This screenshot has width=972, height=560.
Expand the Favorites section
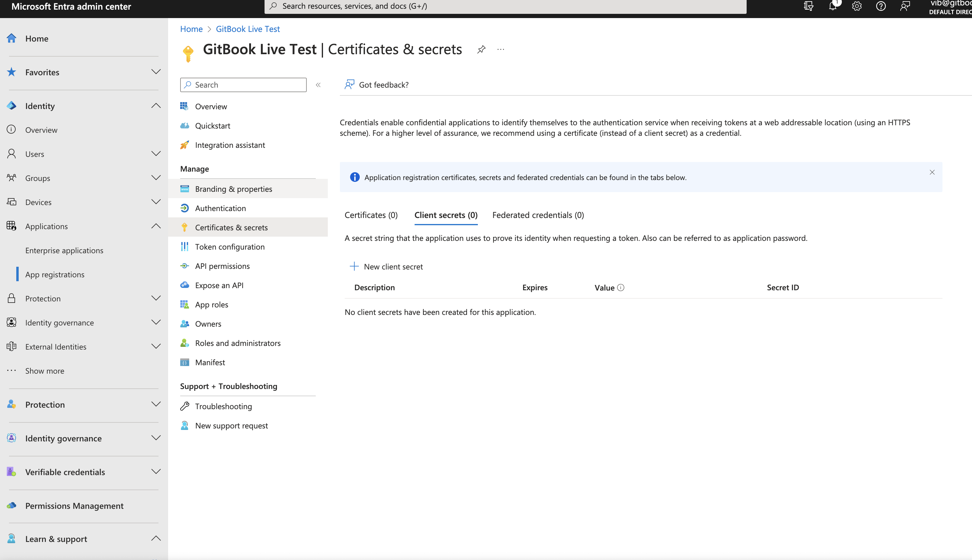click(156, 72)
